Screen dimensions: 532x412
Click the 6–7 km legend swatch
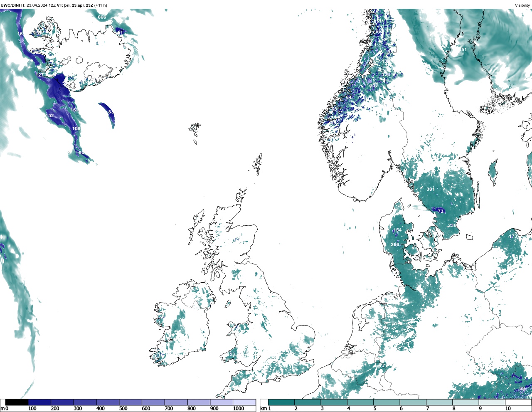(x=413, y=402)
